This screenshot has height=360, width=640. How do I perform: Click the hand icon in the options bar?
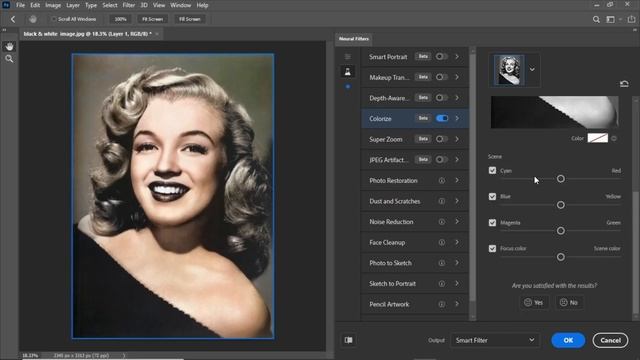[x=33, y=19]
